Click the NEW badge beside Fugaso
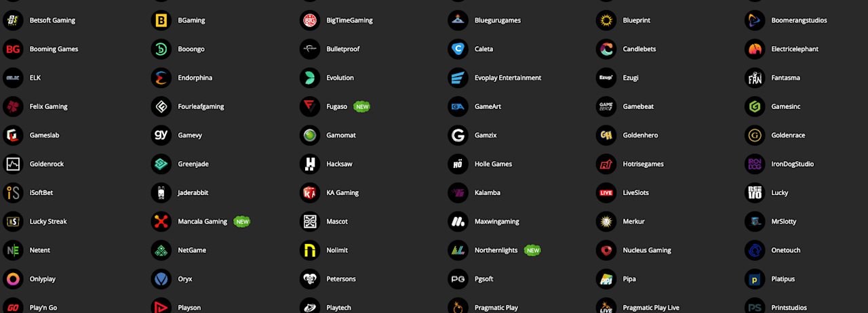 [x=362, y=106]
